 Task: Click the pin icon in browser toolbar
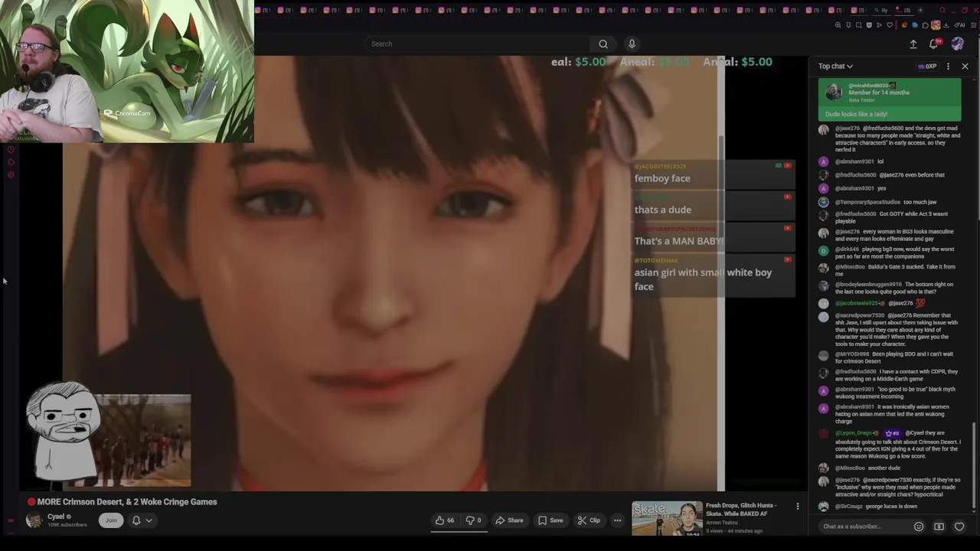pyautogui.click(x=848, y=25)
